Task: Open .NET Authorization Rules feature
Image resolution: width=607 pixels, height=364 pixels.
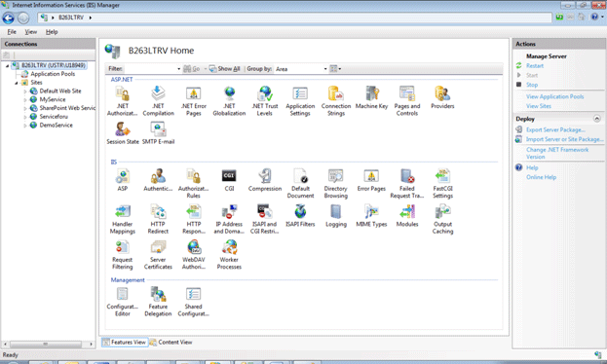Action: click(123, 101)
